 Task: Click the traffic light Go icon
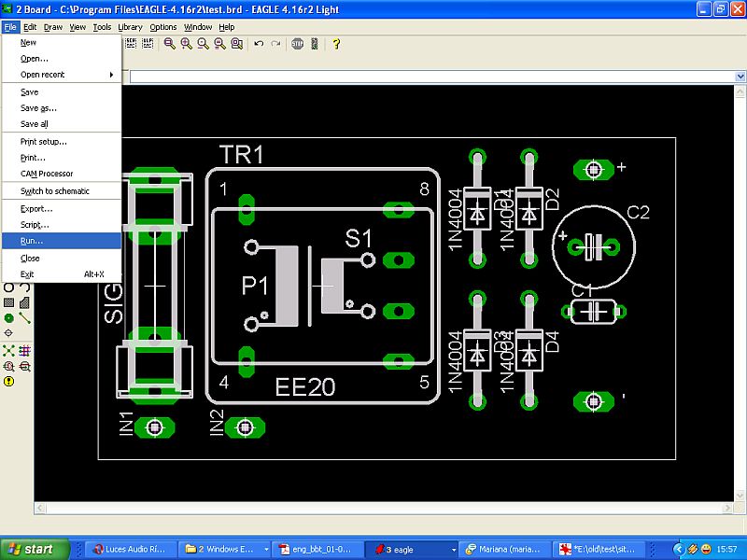315,44
